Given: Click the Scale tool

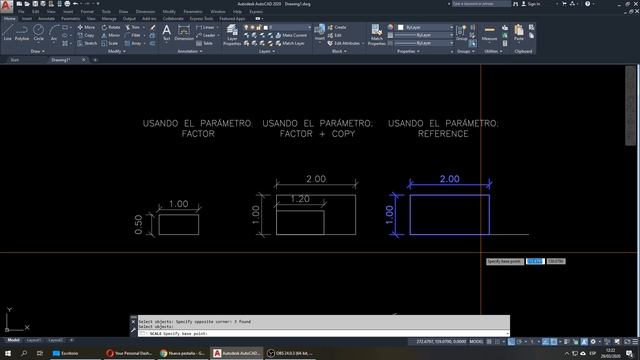Looking at the screenshot, I should click(110, 43).
